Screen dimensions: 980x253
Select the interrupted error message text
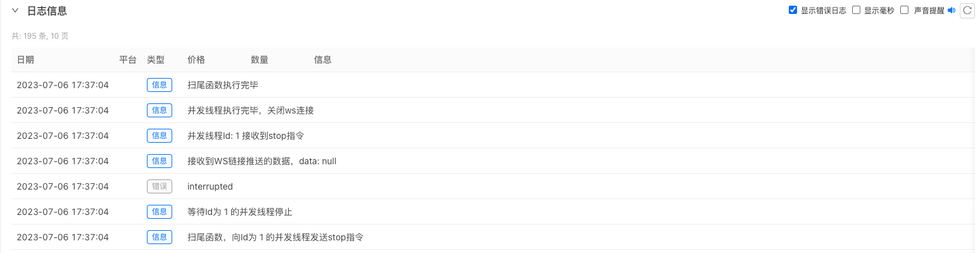click(x=210, y=186)
